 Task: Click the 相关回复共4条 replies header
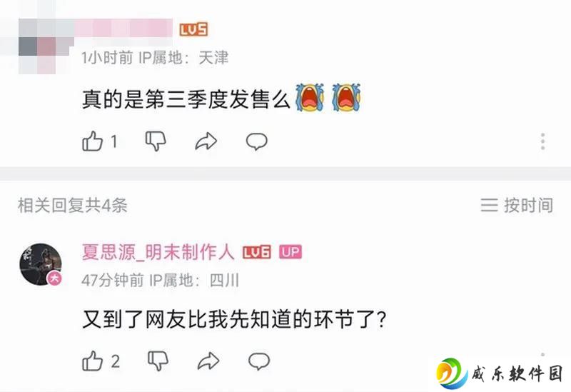(x=73, y=205)
